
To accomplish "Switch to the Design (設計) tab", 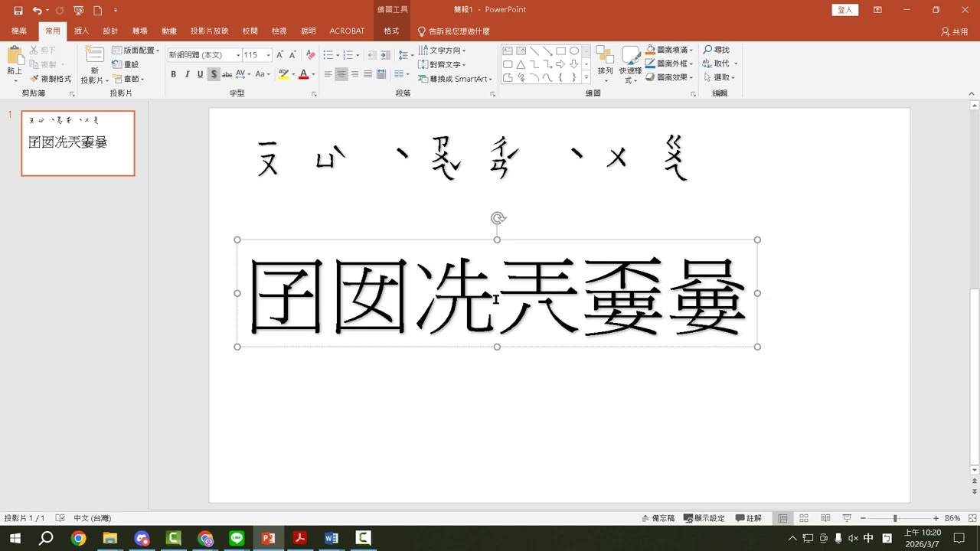I will [x=110, y=31].
